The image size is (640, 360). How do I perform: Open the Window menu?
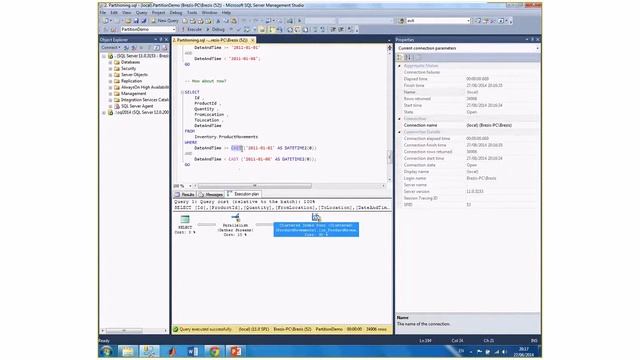[209, 13]
